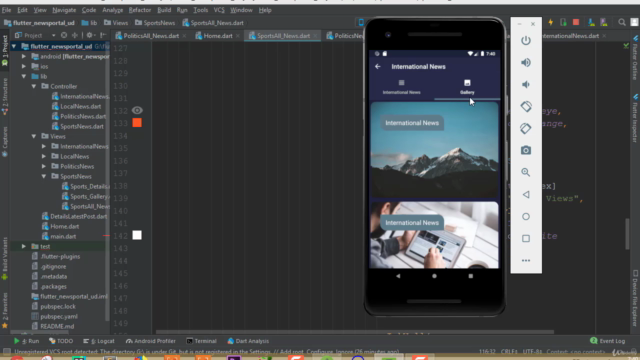Rotate emulator left using the upper rotate icon
The height and width of the screenshot is (360, 640).
(526, 107)
